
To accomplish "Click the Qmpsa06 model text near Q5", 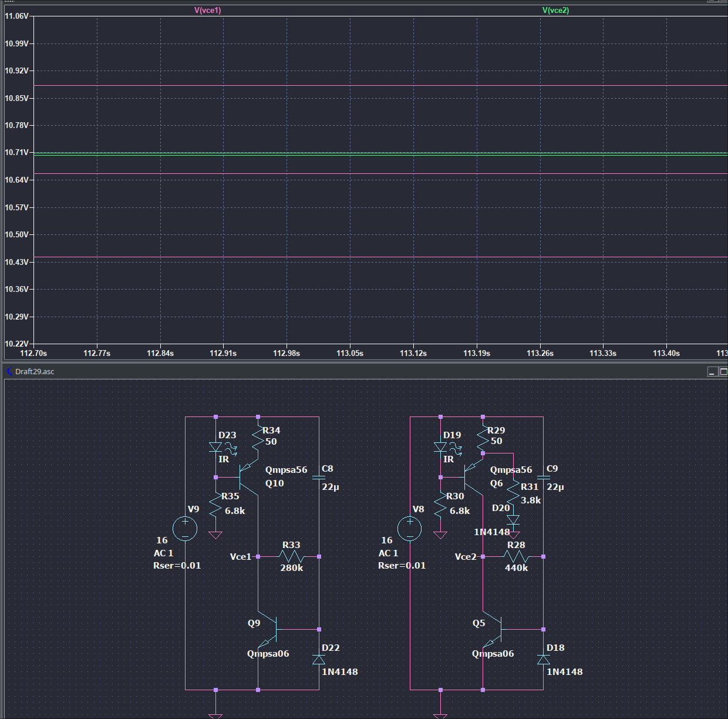I will pos(493,654).
